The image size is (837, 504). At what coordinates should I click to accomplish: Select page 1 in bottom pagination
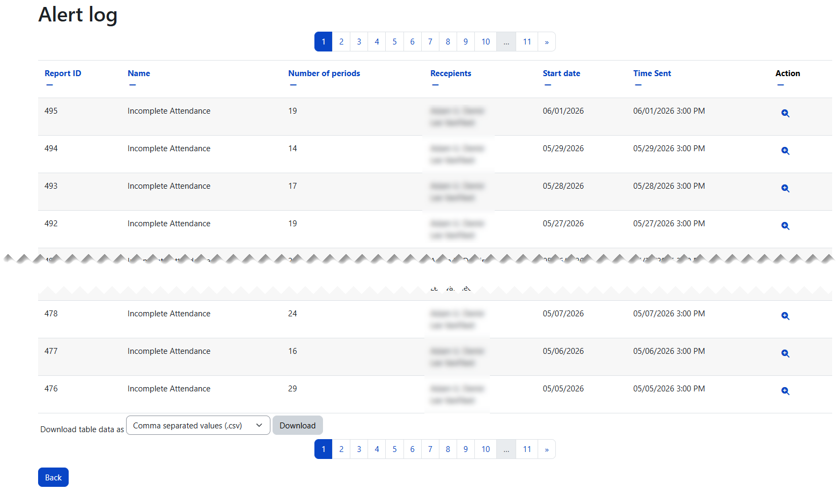[324, 449]
